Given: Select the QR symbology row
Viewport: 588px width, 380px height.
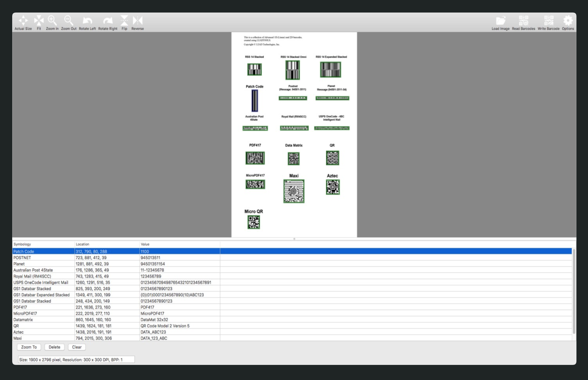Looking at the screenshot, I should (292, 326).
